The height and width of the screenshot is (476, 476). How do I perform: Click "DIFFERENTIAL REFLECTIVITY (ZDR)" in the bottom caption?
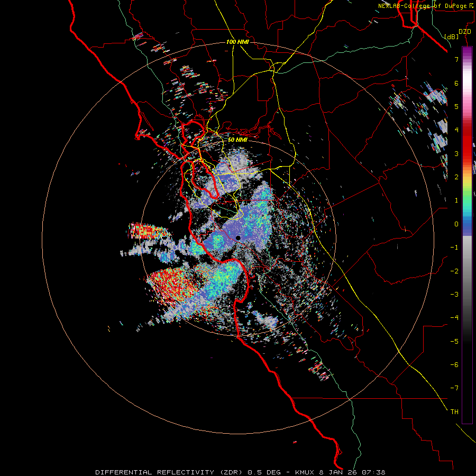tap(169, 472)
